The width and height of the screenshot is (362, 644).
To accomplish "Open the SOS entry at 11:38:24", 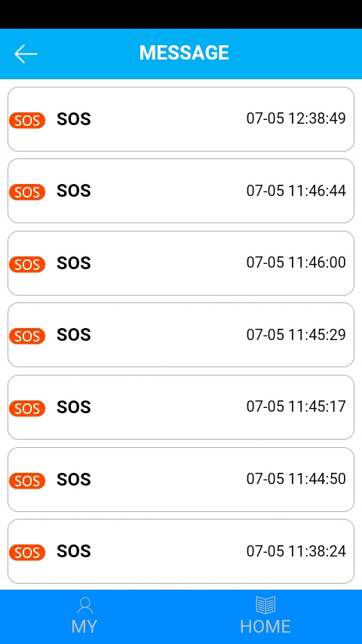I will (x=181, y=551).
